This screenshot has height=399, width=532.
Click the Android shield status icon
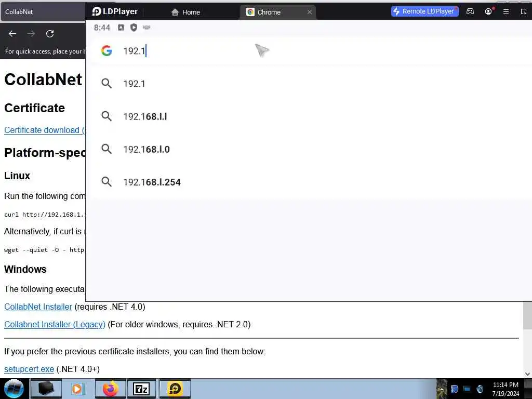pyautogui.click(x=134, y=28)
